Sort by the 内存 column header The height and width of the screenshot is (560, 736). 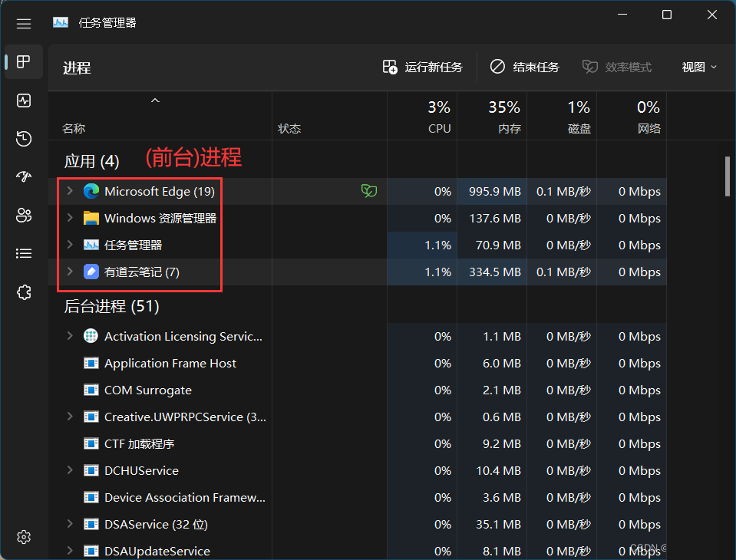pos(492,117)
